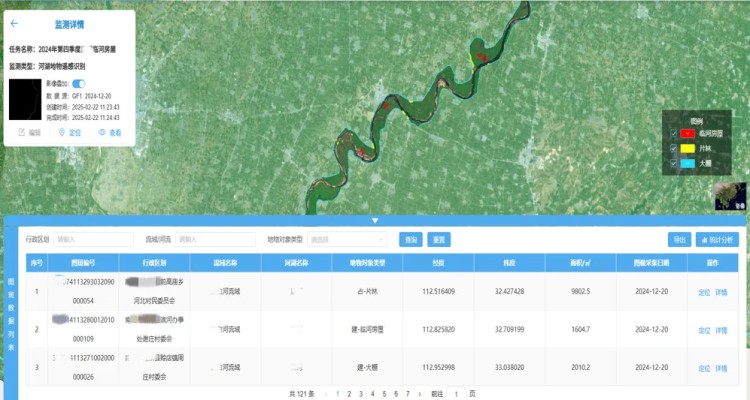Viewport: 750px width, 400px height.
Task: Click the yellow 片林 legend color swatch
Action: tap(688, 147)
